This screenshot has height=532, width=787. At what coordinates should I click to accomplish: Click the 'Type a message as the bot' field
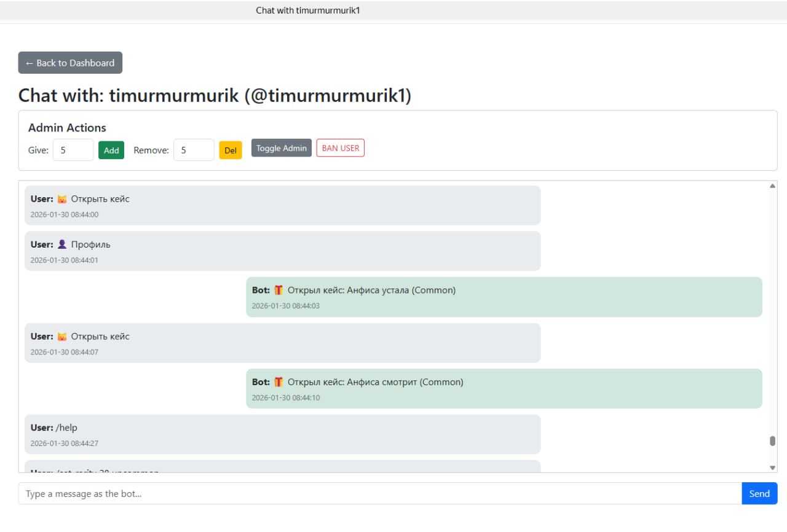click(380, 493)
